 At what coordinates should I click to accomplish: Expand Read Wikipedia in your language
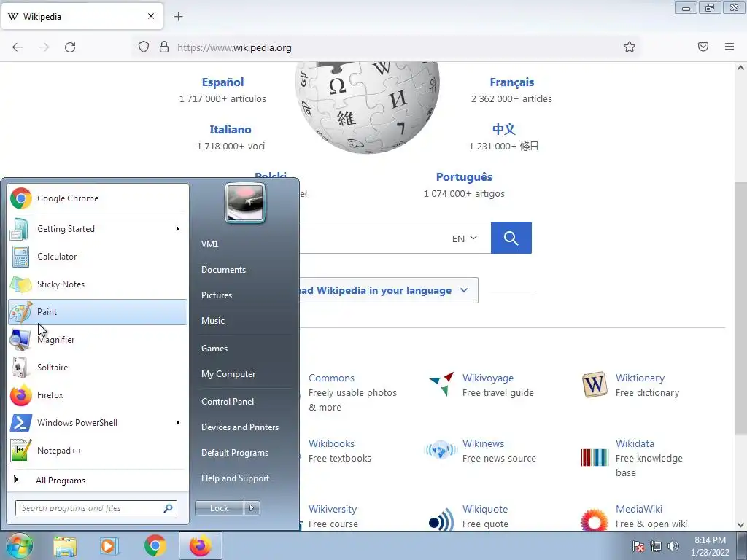[389, 290]
